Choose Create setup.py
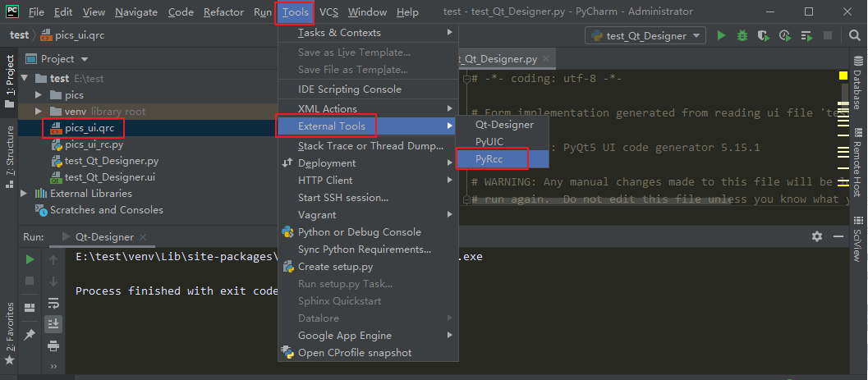The height and width of the screenshot is (380, 868). tap(368, 267)
